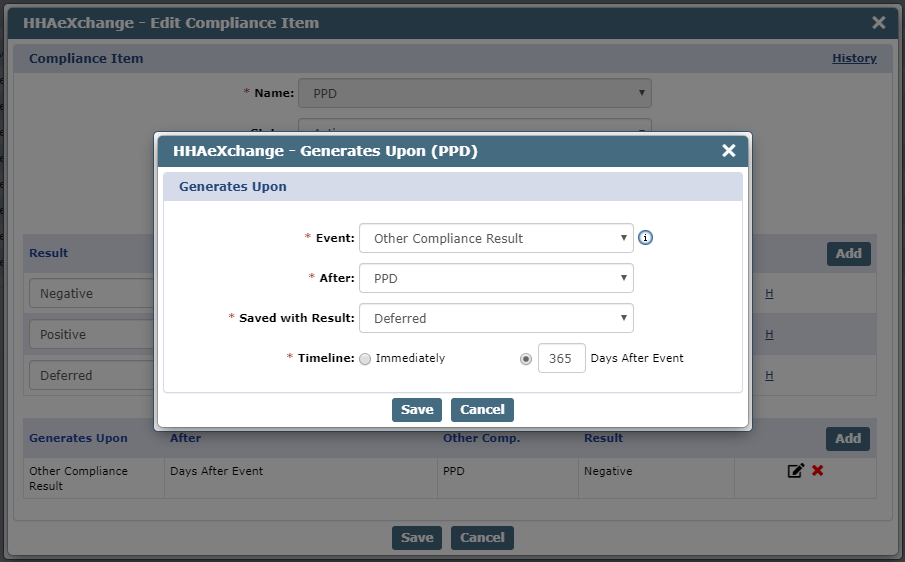Cancel the Generates Upon dialog
This screenshot has height=562, width=905.
(x=482, y=410)
